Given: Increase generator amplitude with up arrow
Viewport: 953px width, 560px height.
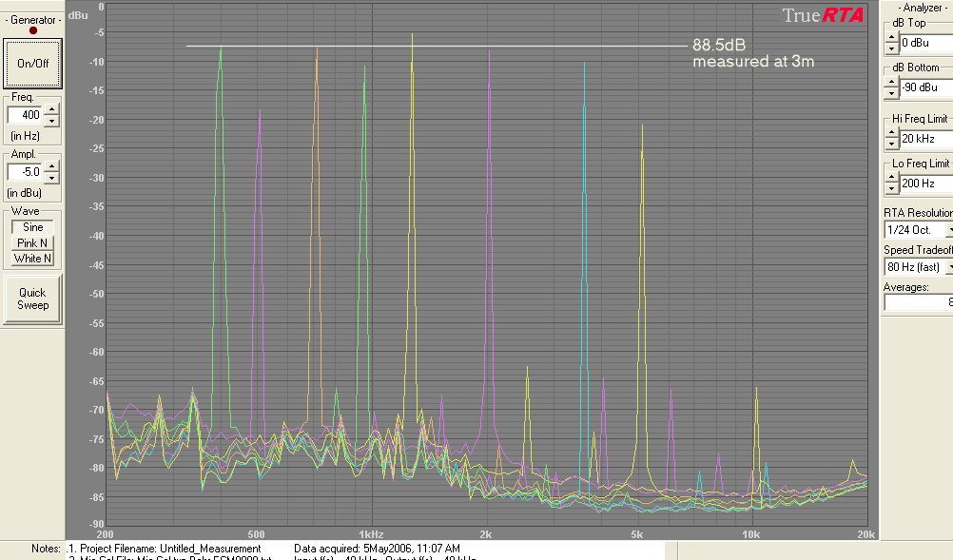Looking at the screenshot, I should coord(51,166).
